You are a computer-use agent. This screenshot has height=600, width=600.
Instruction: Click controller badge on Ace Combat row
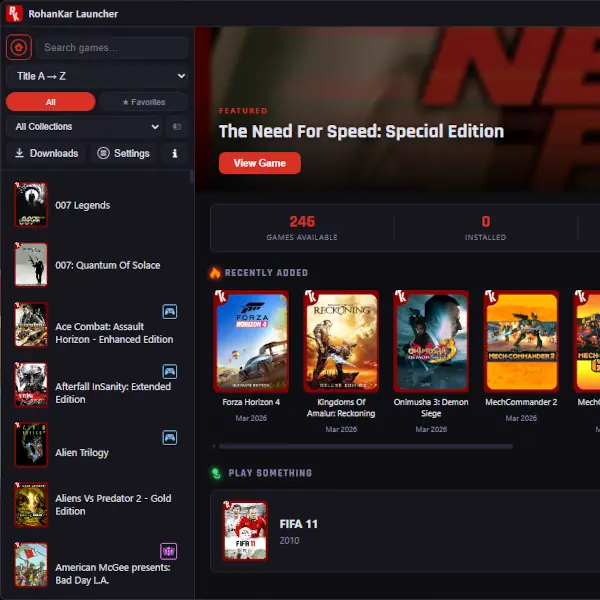tap(170, 311)
